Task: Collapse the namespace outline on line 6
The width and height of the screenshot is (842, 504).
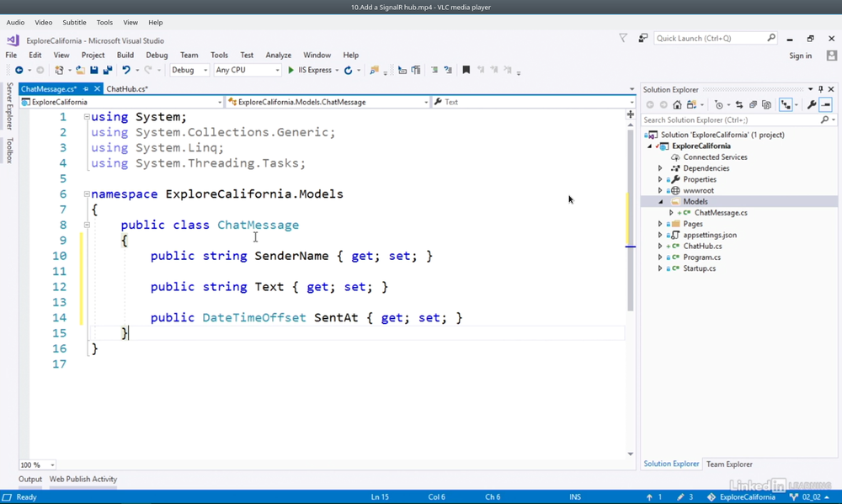Action: [87, 194]
